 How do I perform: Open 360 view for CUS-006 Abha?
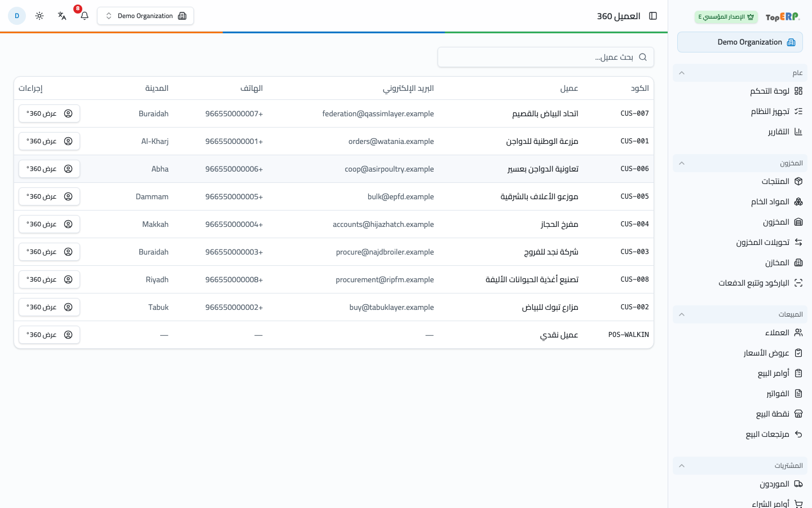pos(50,169)
